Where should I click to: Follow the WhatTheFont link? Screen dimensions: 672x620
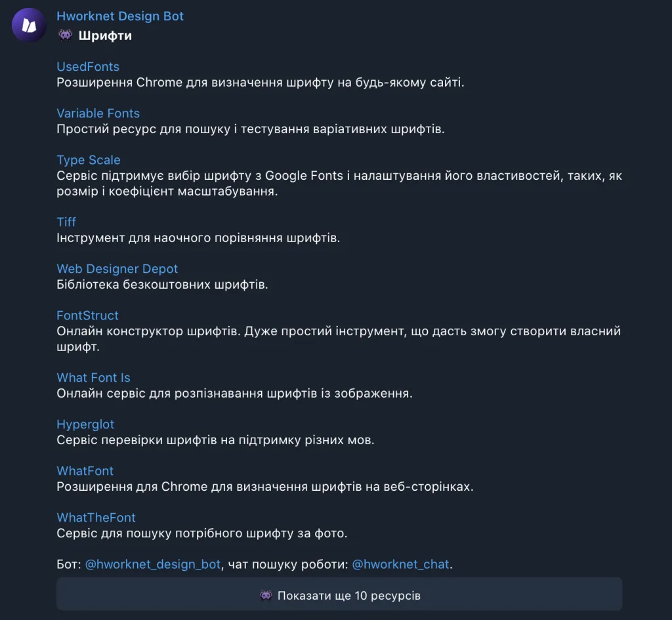(96, 518)
